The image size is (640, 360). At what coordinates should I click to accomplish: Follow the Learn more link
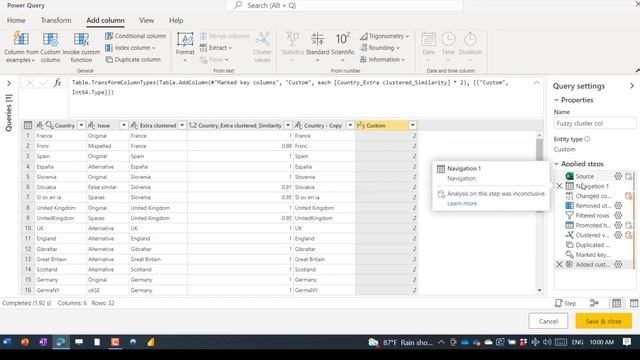click(462, 203)
